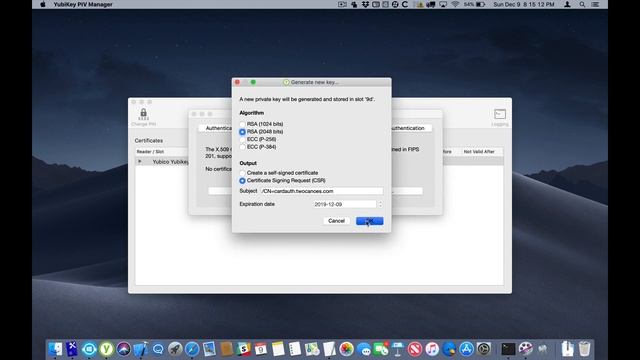This screenshot has height=360, width=640.
Task: Open YubiKey PIV Manager app menu
Action: [83, 4]
